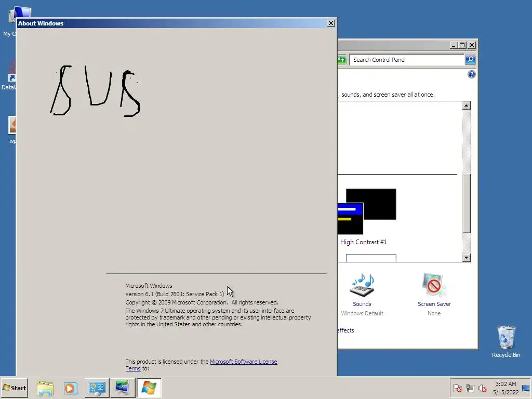Open Sounds link text
532x399 pixels.
click(362, 304)
